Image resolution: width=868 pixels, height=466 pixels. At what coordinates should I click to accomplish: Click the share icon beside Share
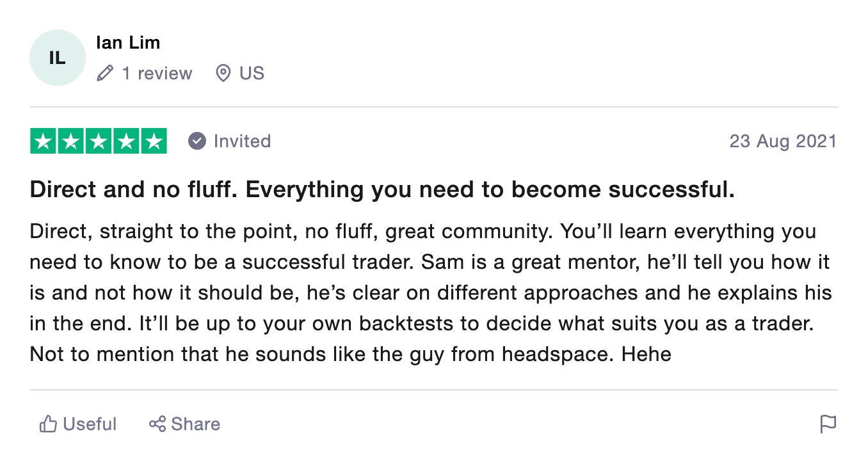(157, 424)
